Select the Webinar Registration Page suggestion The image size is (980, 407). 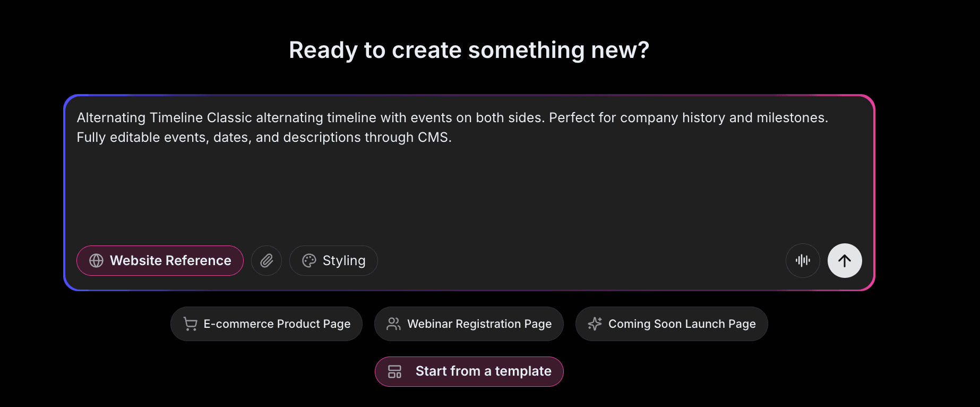(469, 324)
